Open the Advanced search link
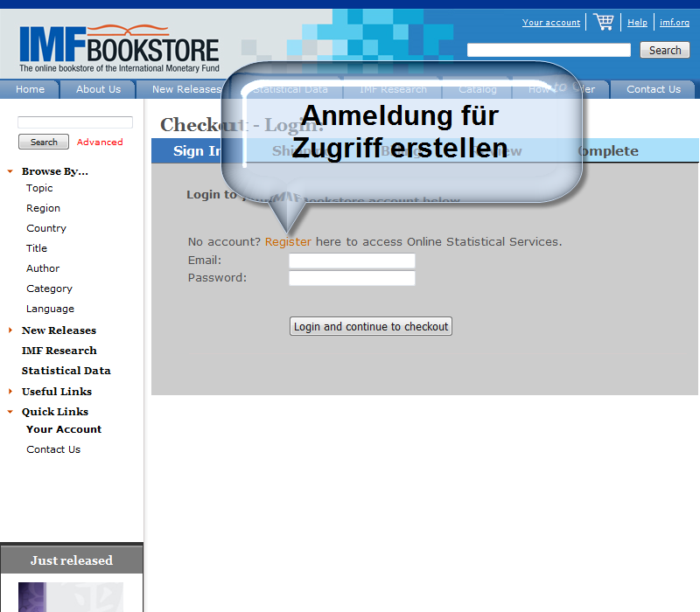 [x=100, y=142]
